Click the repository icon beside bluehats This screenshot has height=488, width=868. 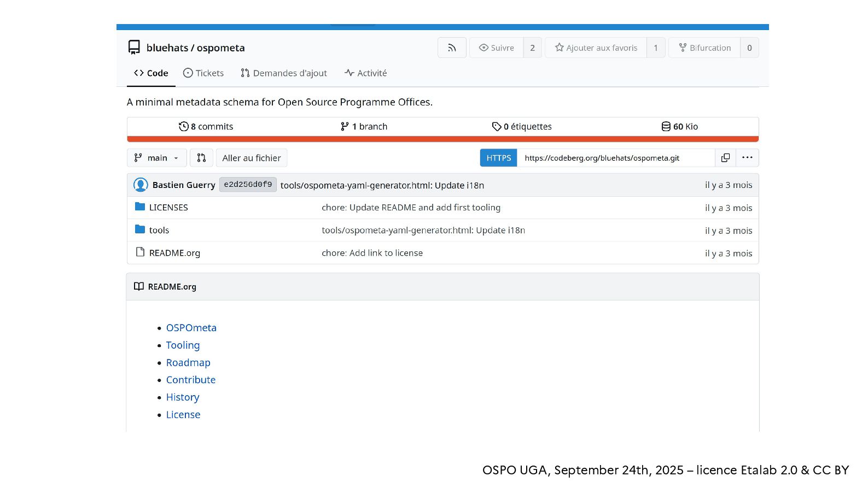(x=134, y=48)
